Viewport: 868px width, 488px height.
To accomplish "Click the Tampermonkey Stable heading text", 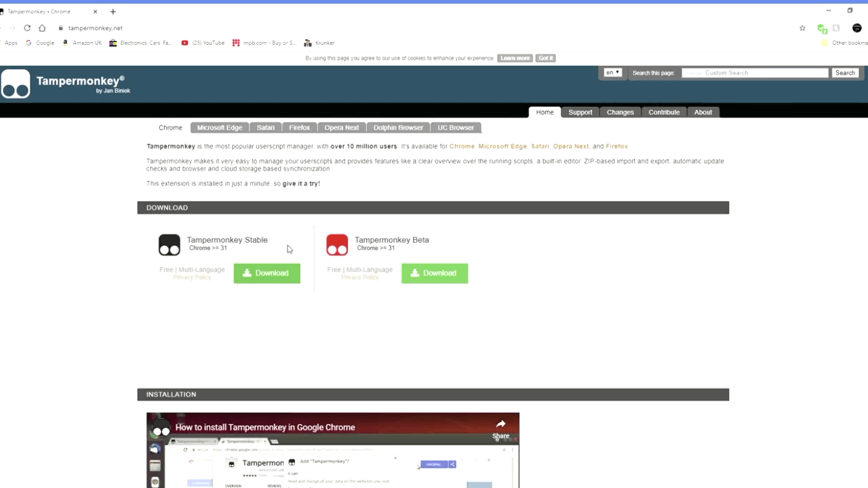I will click(227, 240).
